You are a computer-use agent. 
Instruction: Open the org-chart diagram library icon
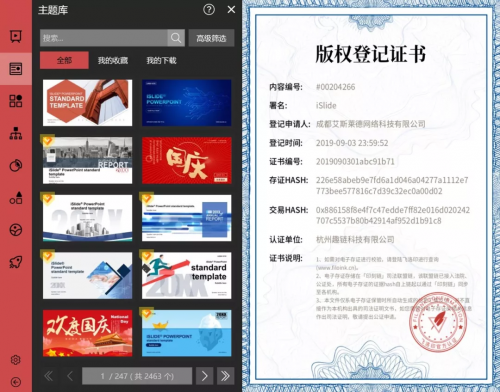[x=16, y=133]
